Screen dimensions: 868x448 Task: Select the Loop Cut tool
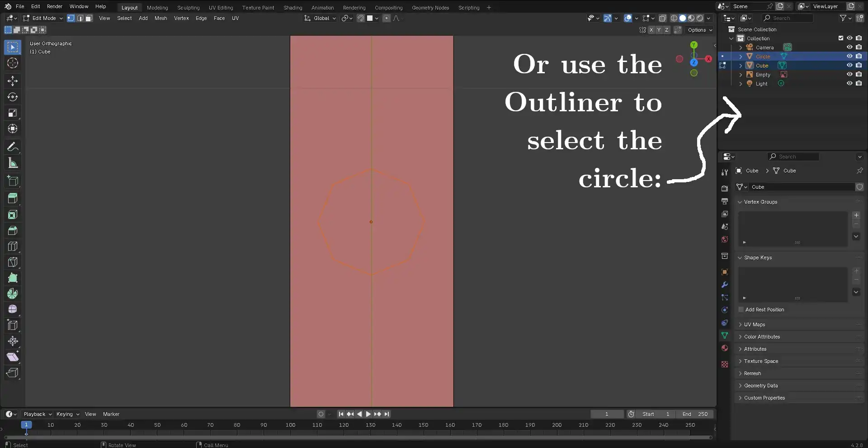[x=13, y=246]
